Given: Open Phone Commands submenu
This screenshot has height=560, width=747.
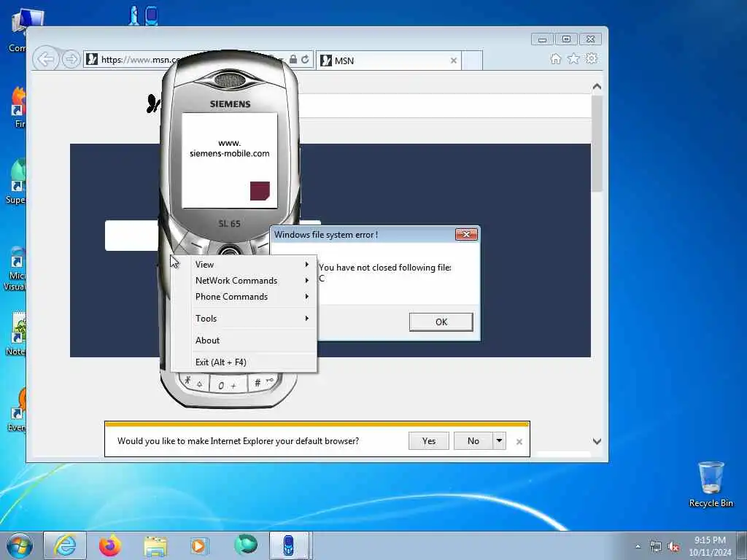Looking at the screenshot, I should [244, 297].
